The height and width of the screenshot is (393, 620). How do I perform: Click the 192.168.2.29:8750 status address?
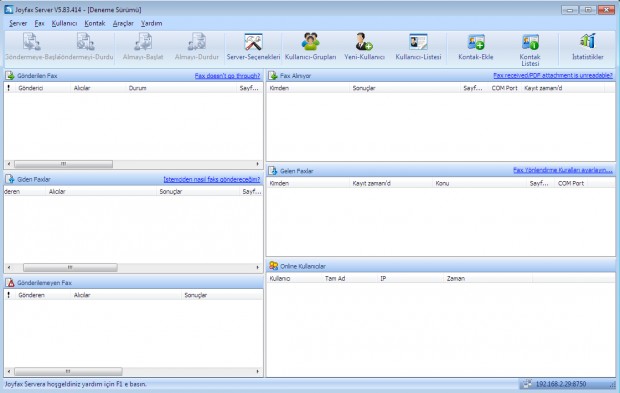click(x=561, y=384)
